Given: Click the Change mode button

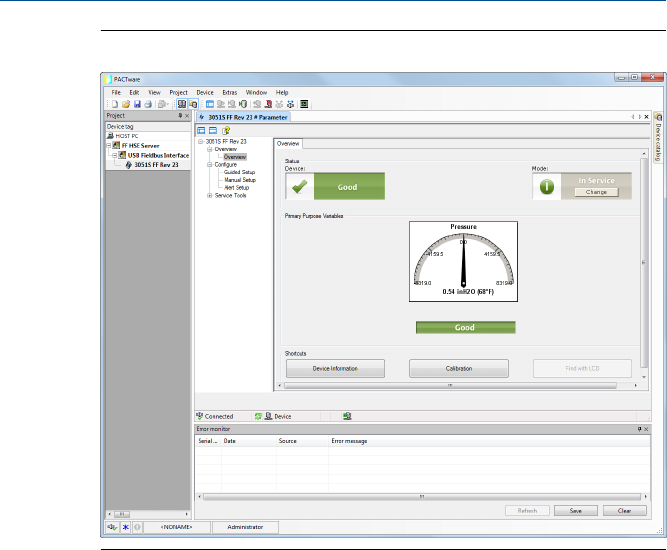Looking at the screenshot, I should 596,190.
